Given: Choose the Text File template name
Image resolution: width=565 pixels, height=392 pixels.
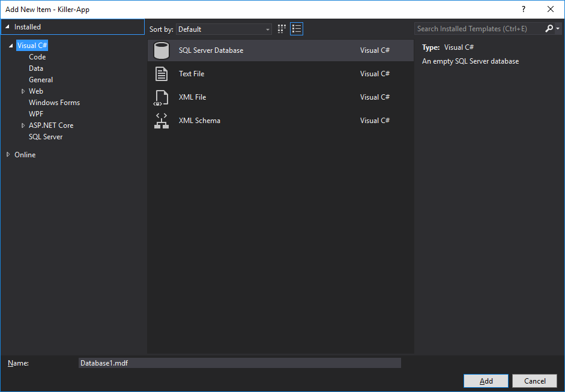Looking at the screenshot, I should [x=192, y=74].
